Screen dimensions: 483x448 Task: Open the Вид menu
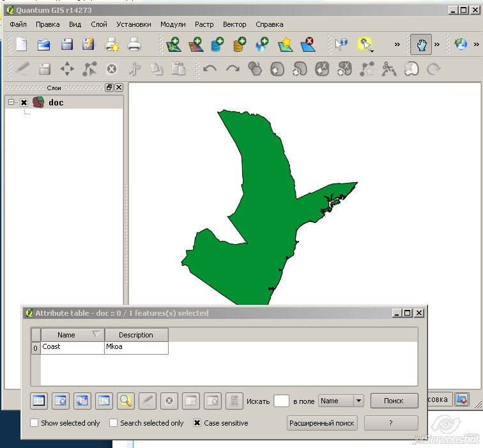[75, 24]
